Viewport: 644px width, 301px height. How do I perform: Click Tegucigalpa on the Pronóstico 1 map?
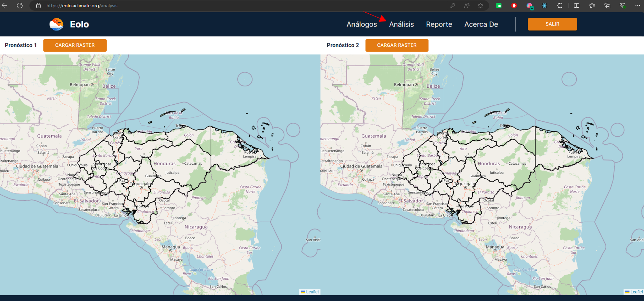point(141,184)
